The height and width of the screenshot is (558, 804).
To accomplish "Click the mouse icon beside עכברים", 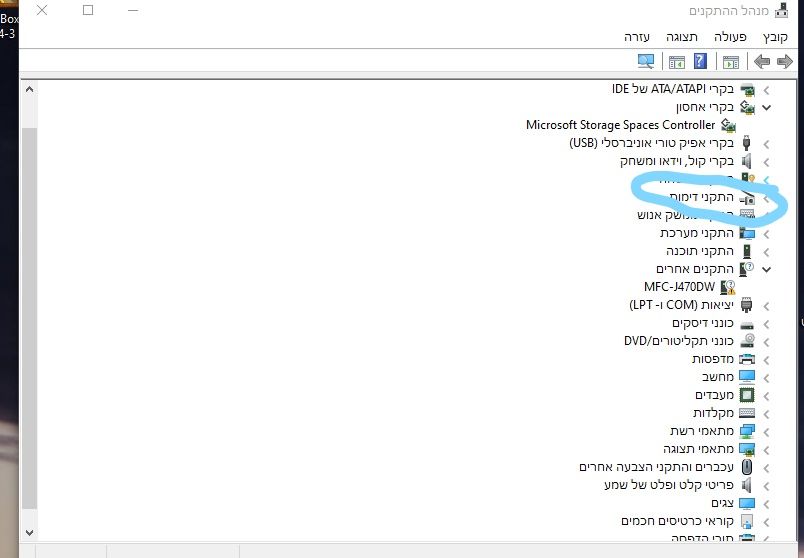I will click(746, 467).
